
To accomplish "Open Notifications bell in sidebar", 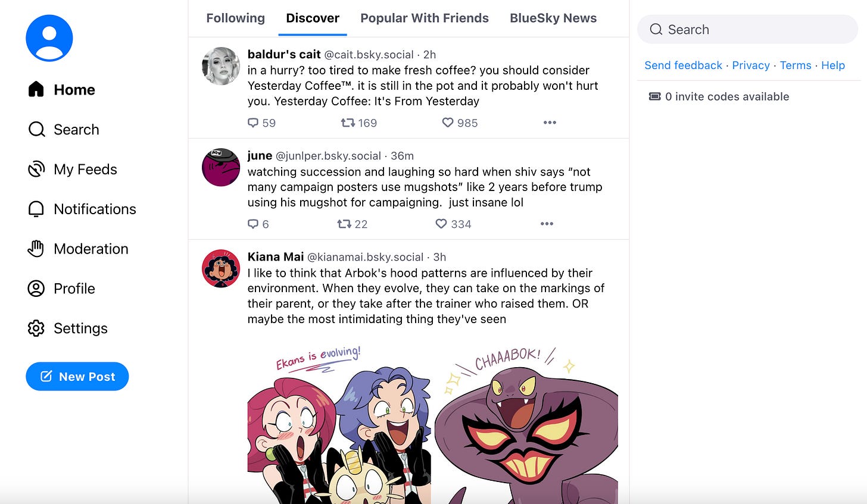I will [x=82, y=209].
